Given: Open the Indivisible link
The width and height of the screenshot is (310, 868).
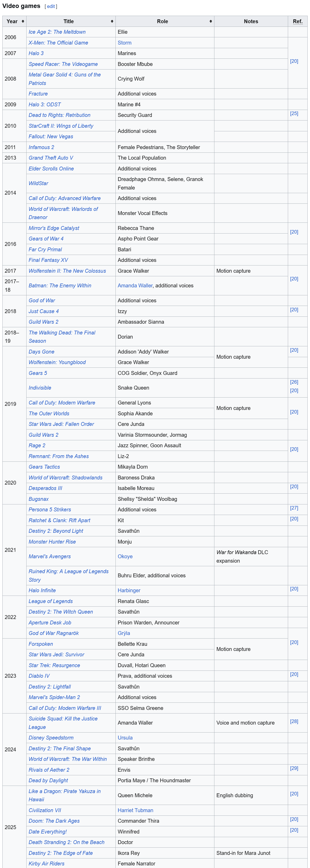Looking at the screenshot, I should [40, 388].
